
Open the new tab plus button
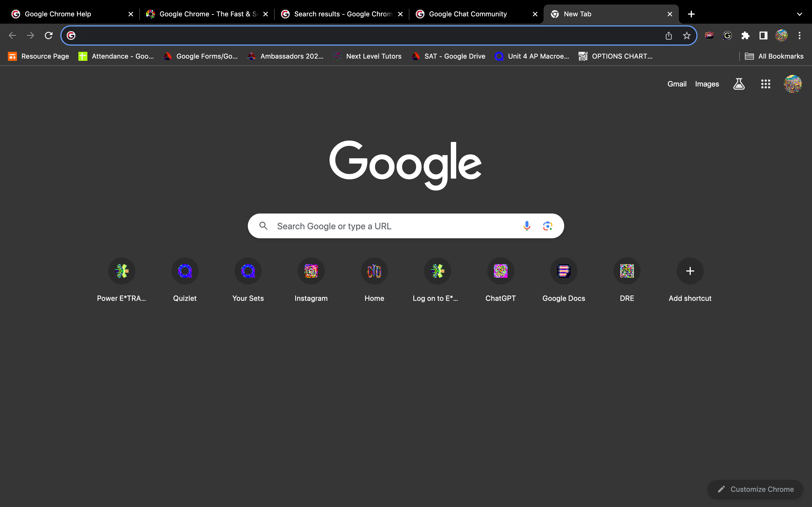(691, 14)
